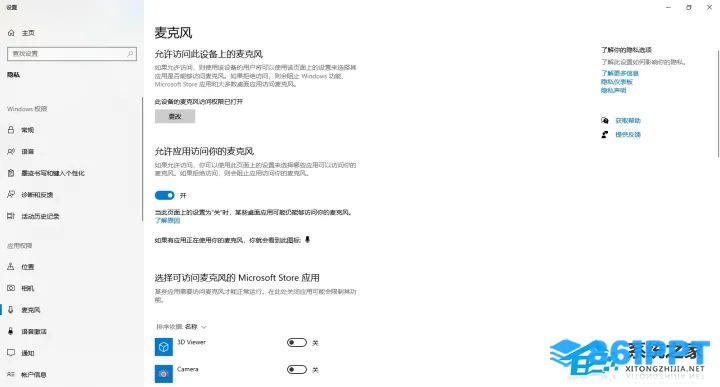Open the 了解更多信息 link
Viewport: 720px width, 387px height.
[619, 73]
